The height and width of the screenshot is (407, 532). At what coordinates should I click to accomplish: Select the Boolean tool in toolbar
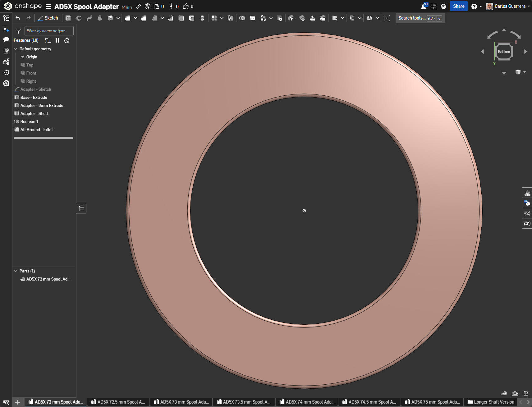coord(242,18)
